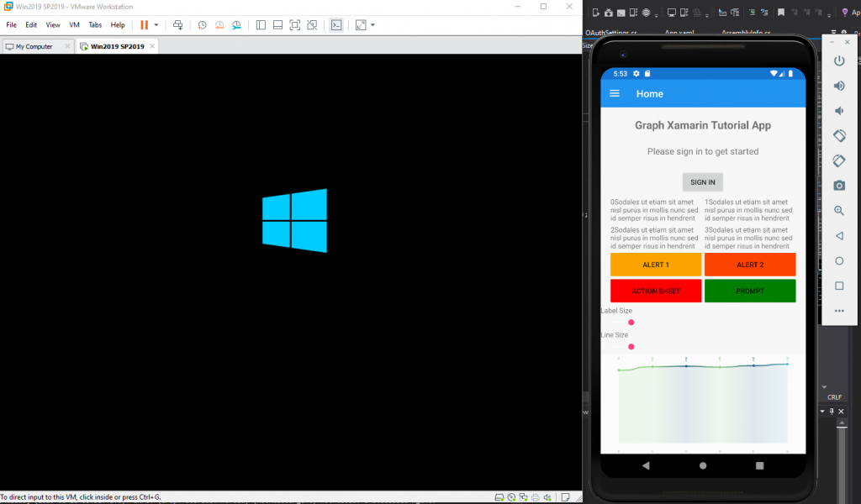Viewport: 861px width, 504px height.
Task: Toggle the VMware library sidebar view
Action: [261, 24]
